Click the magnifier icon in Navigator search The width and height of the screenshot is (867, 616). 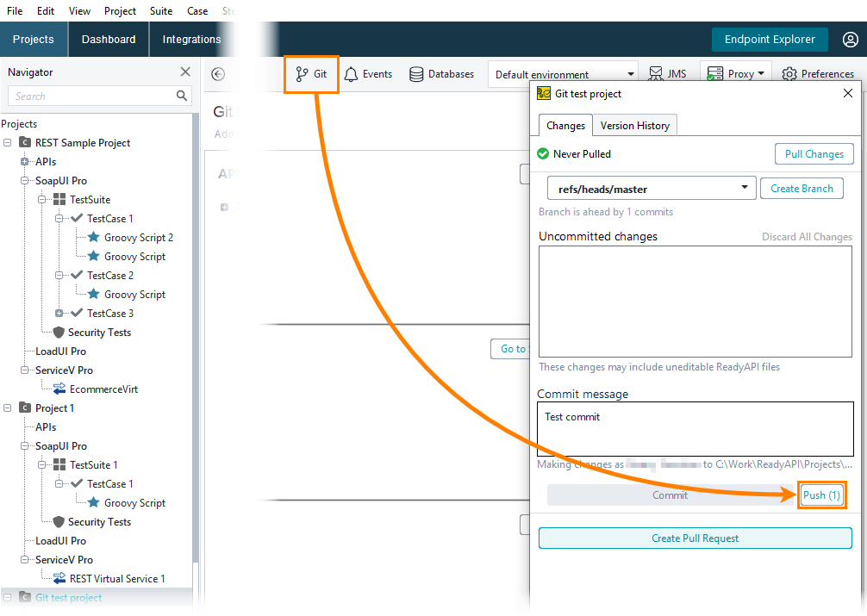coord(181,96)
